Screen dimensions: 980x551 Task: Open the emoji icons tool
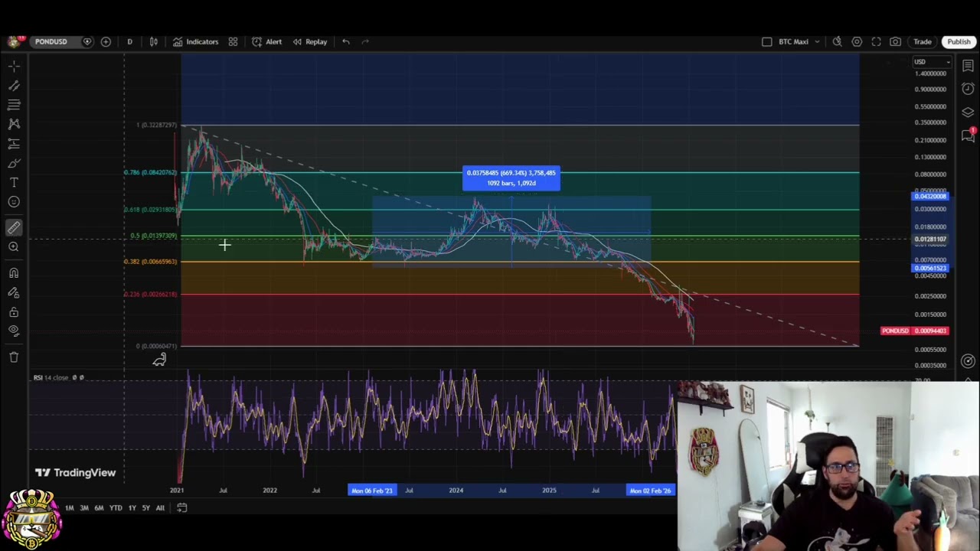pyautogui.click(x=14, y=202)
